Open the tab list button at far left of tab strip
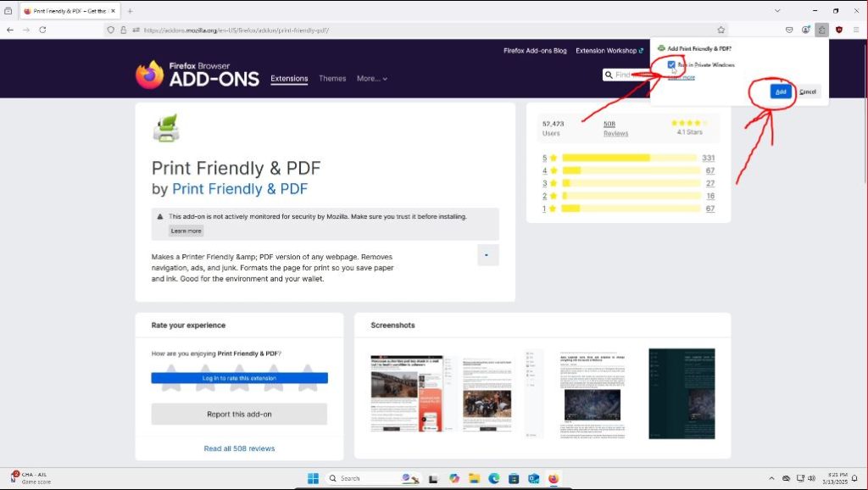The image size is (868, 490). 8,10
